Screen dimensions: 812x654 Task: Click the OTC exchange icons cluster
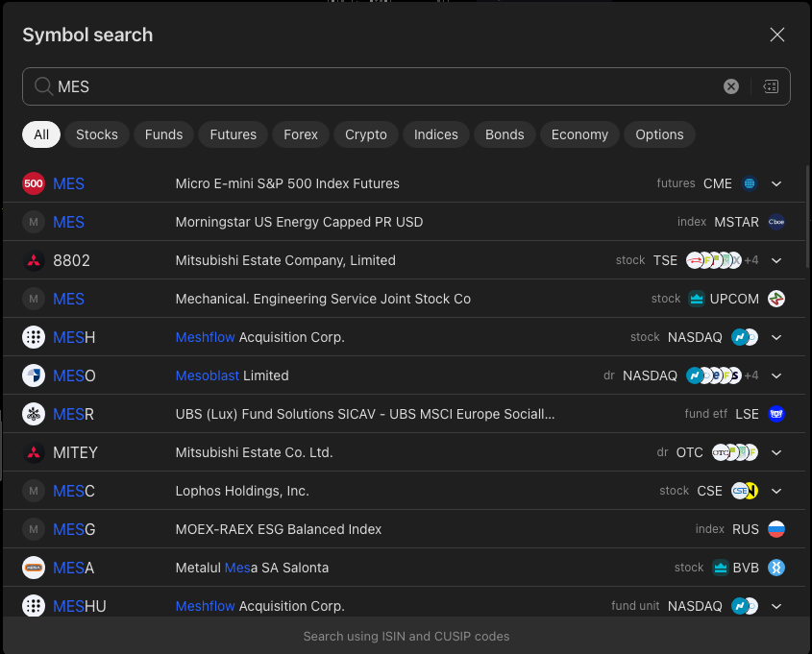(x=734, y=452)
